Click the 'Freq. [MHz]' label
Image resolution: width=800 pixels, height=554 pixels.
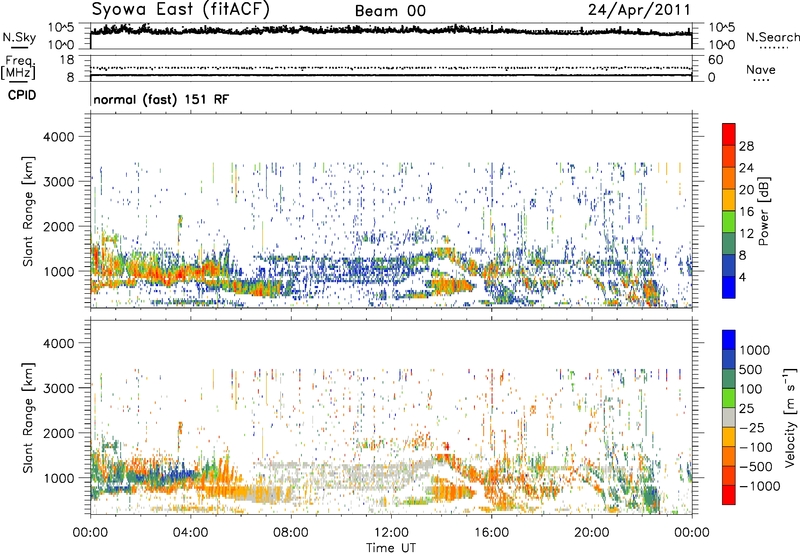click(x=19, y=67)
